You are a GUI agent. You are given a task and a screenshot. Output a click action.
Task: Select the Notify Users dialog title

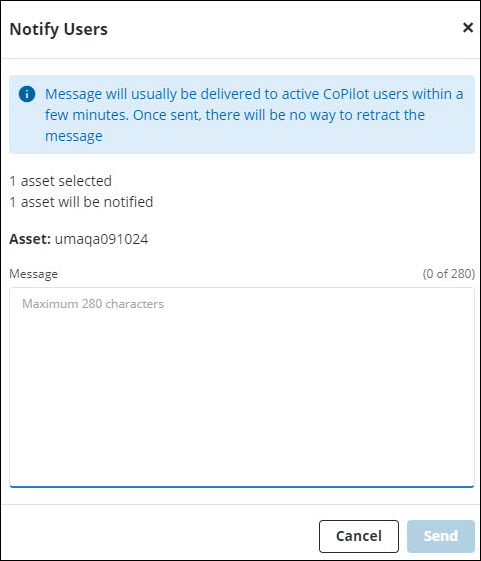pos(59,29)
